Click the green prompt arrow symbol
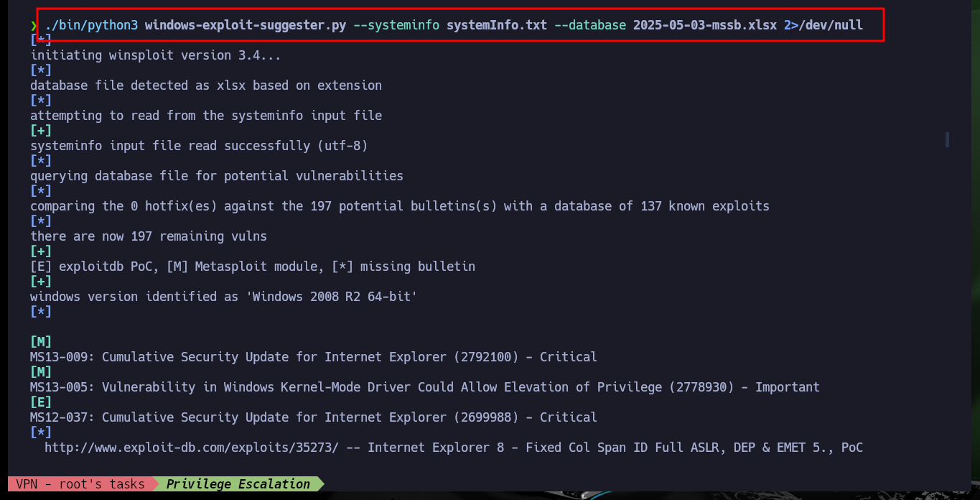The width and height of the screenshot is (980, 500). click(34, 26)
